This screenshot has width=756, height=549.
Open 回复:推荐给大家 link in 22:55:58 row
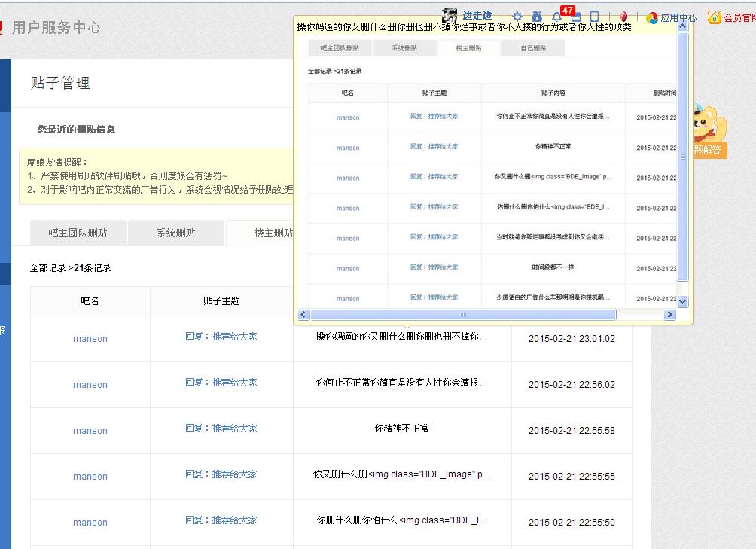221,428
